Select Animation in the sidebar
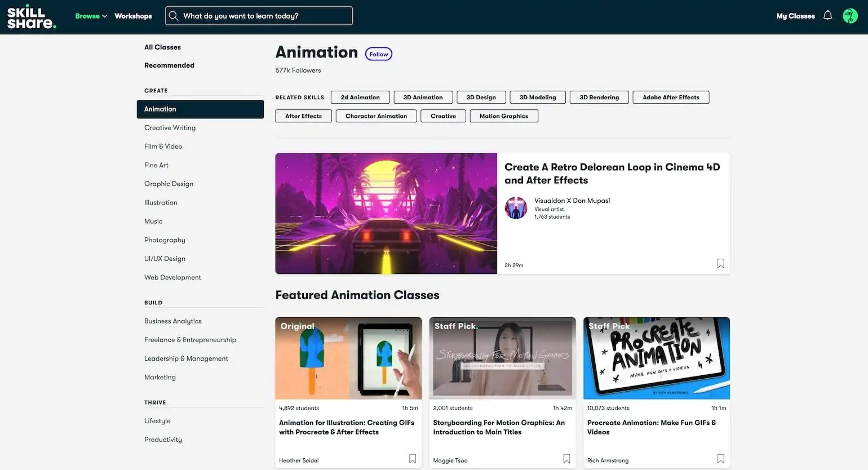This screenshot has height=470, width=868. 200,109
